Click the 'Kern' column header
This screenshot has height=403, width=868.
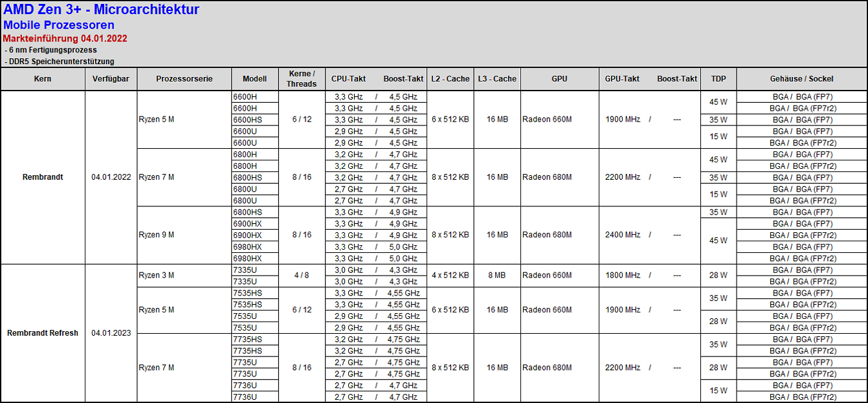[43, 79]
